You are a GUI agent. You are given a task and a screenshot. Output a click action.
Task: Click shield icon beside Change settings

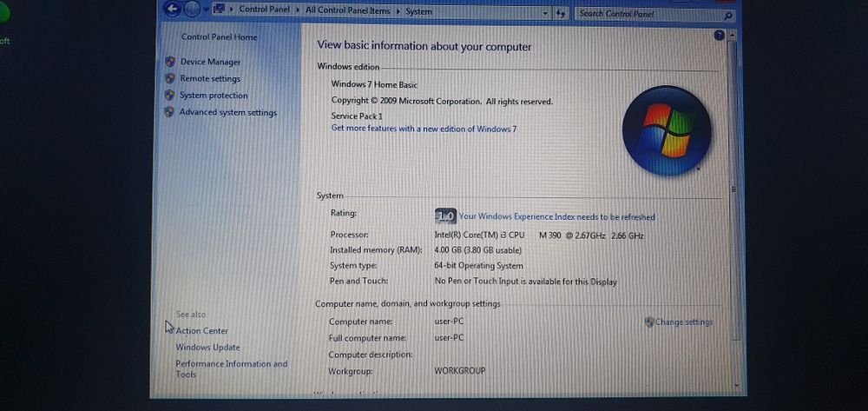click(649, 322)
